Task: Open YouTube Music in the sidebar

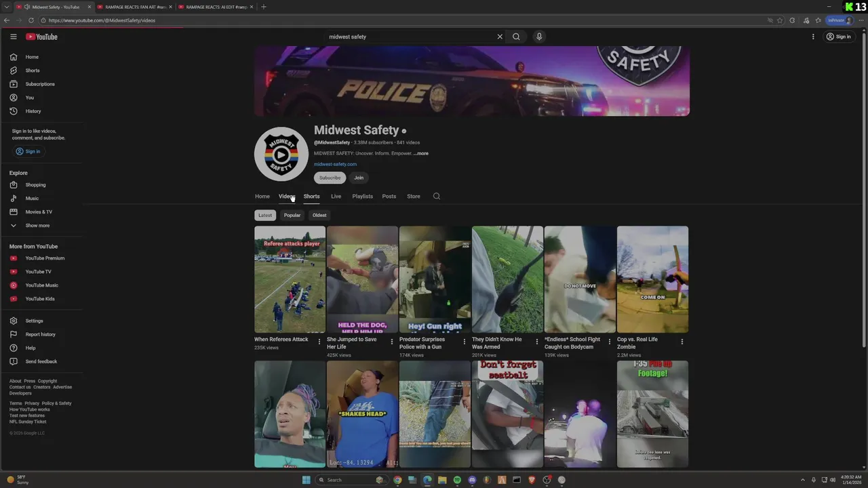Action: click(41, 285)
